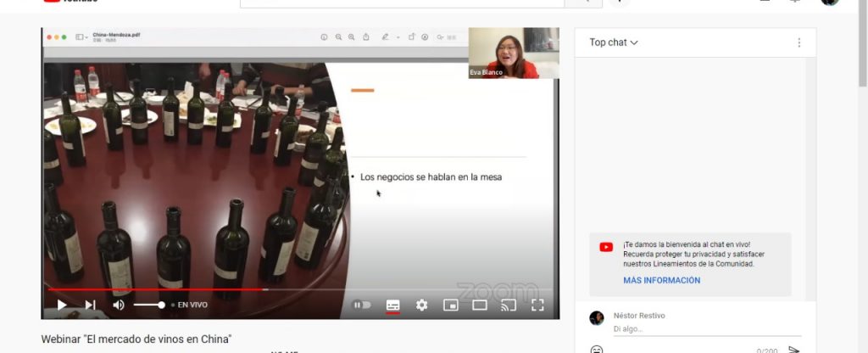Click the chat message input field
Image resolution: width=868 pixels, height=353 pixels.
point(707,329)
